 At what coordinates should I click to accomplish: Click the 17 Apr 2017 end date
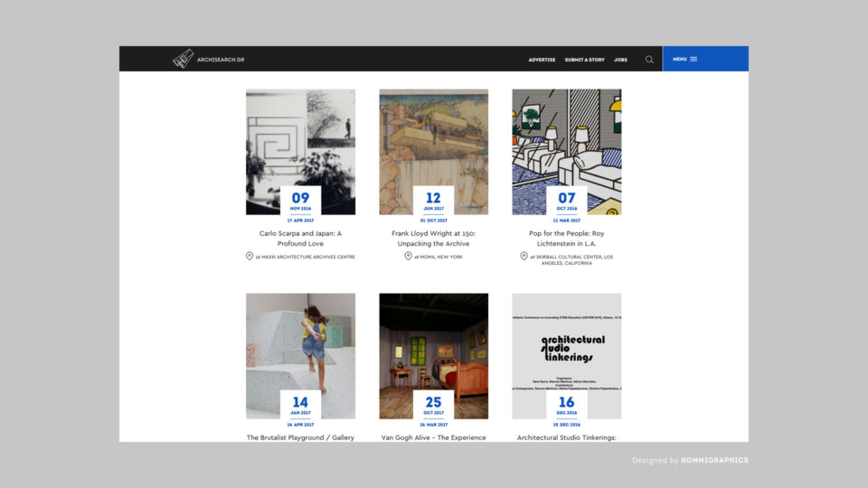(300, 221)
